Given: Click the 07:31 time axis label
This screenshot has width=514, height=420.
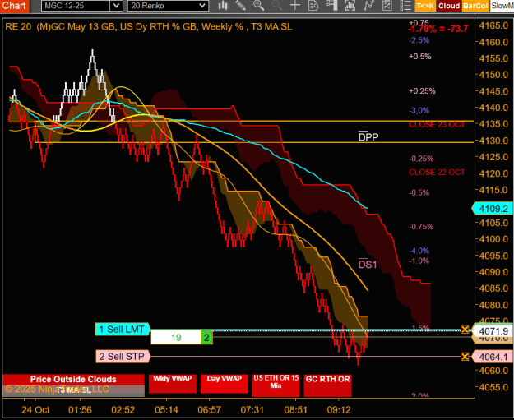Looking at the screenshot, I should pyautogui.click(x=252, y=410).
